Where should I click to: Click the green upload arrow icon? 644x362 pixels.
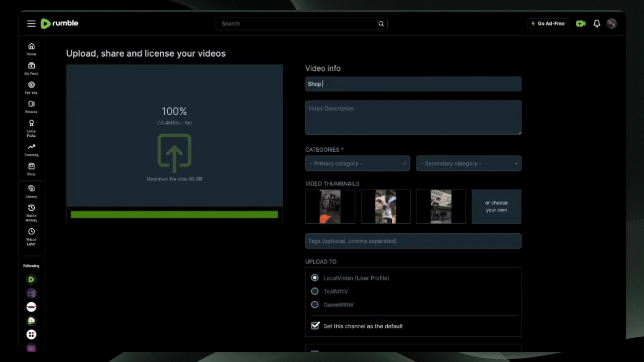(x=174, y=153)
